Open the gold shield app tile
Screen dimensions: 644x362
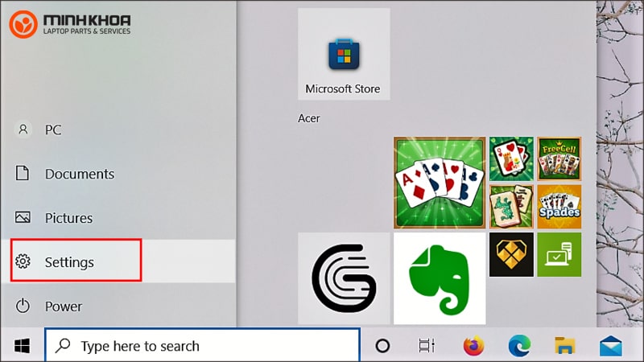[x=511, y=254]
